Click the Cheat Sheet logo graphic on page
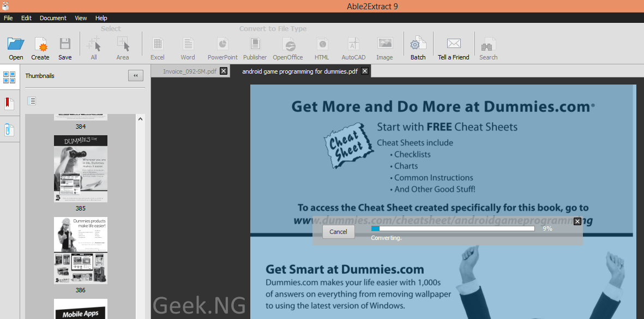The height and width of the screenshot is (319, 644). [348, 146]
